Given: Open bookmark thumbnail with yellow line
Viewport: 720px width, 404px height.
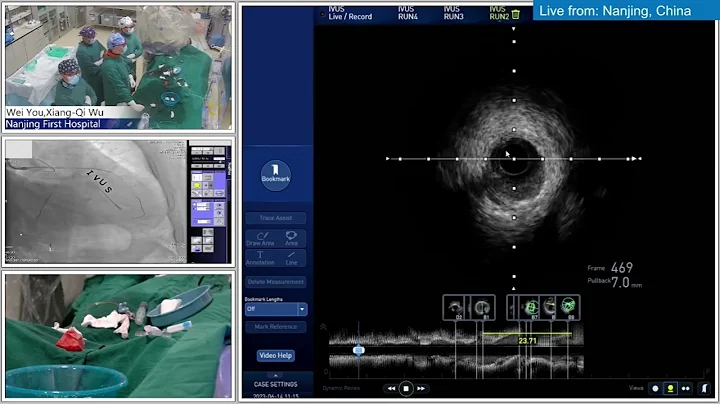Looking at the screenshot, I should tap(549, 307).
